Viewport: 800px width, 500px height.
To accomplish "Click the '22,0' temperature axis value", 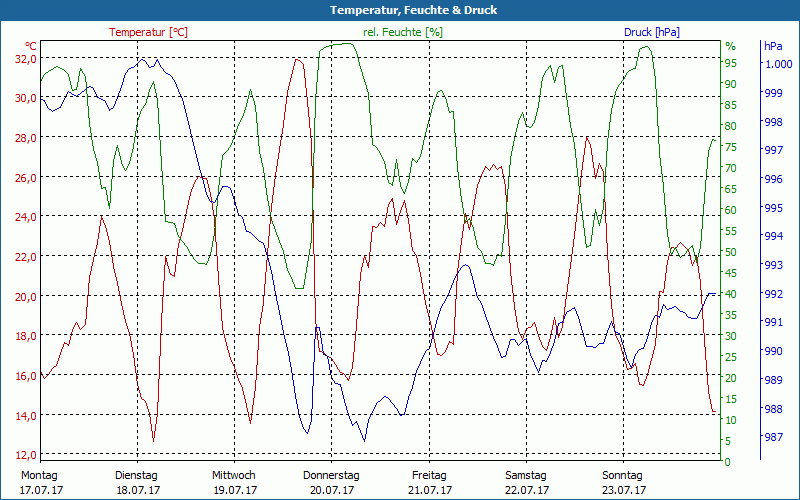I will pyautogui.click(x=26, y=257).
